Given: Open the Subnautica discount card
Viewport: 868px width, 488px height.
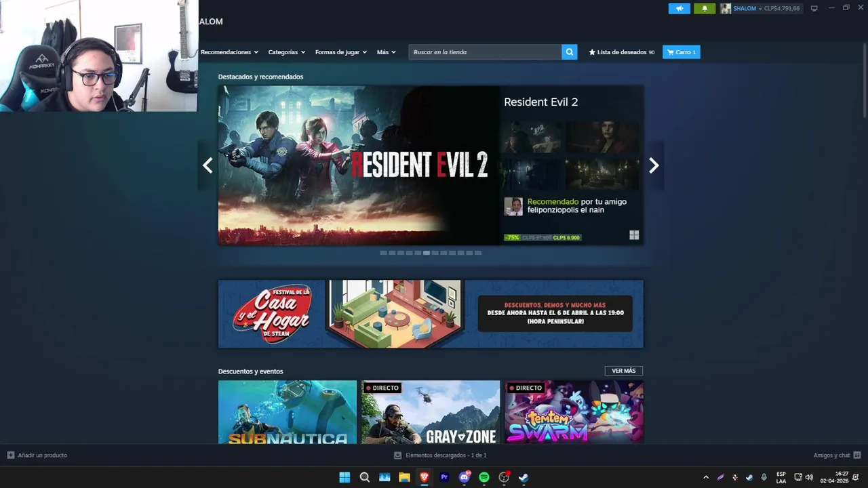Looking at the screenshot, I should coord(288,412).
